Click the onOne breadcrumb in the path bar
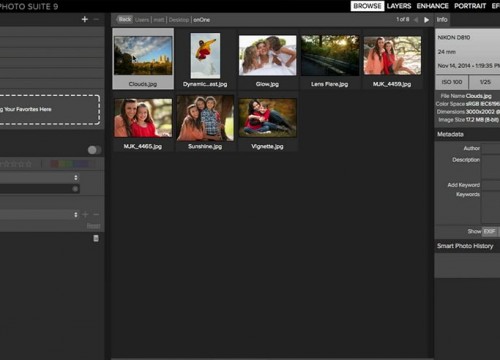This screenshot has width=500, height=360. click(x=202, y=20)
